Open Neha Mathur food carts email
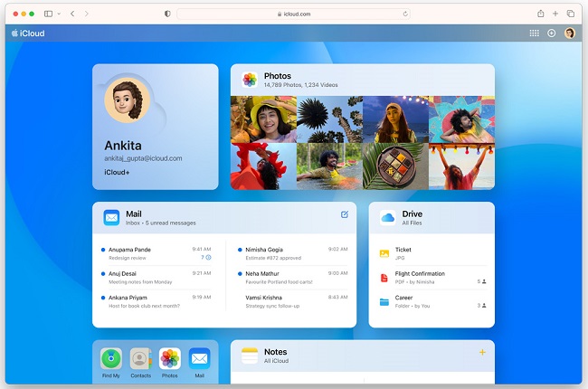This screenshot has height=389, width=588. click(x=293, y=278)
